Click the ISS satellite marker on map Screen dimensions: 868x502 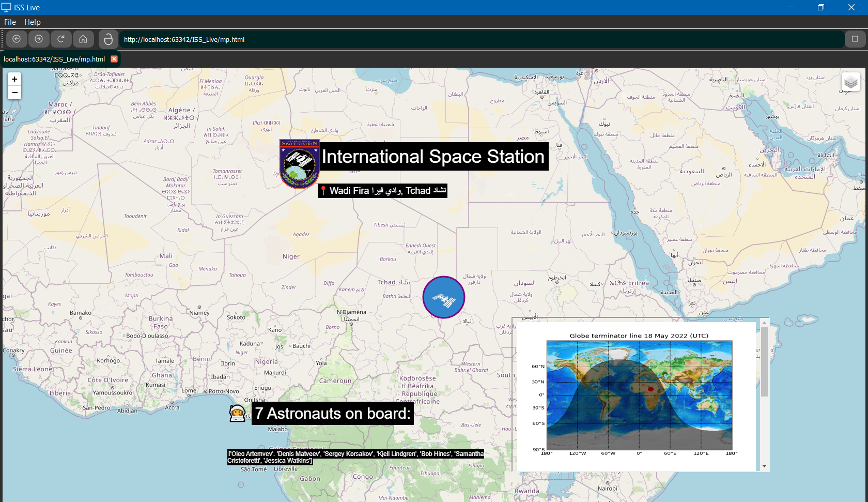(444, 297)
